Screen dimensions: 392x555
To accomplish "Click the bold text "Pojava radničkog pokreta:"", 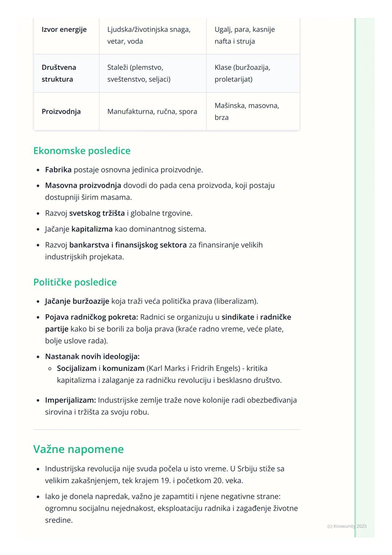I will (x=91, y=317).
